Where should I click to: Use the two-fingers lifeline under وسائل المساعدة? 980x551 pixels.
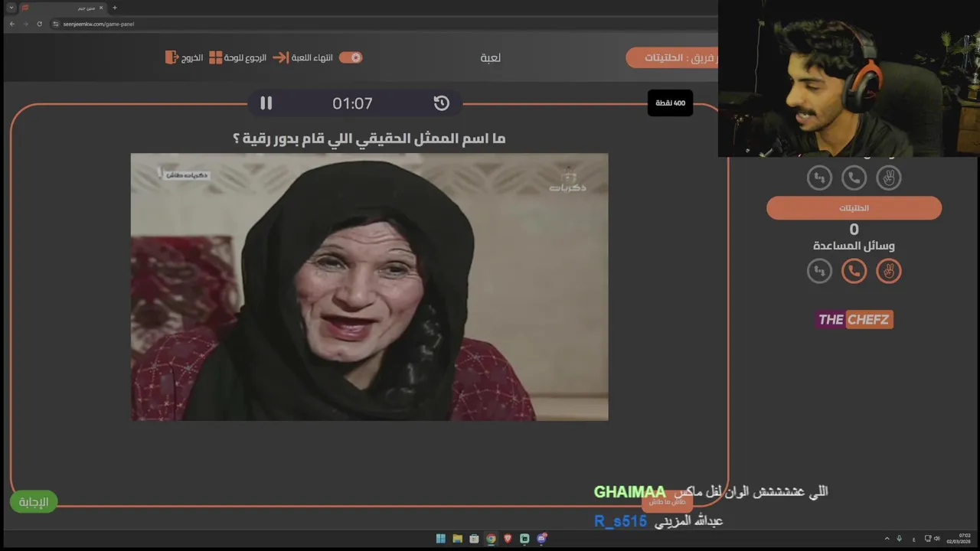888,271
